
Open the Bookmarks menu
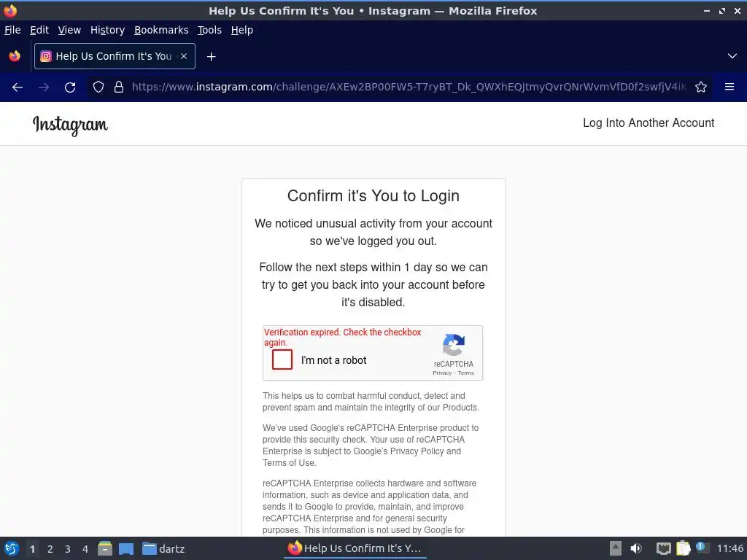point(161,30)
